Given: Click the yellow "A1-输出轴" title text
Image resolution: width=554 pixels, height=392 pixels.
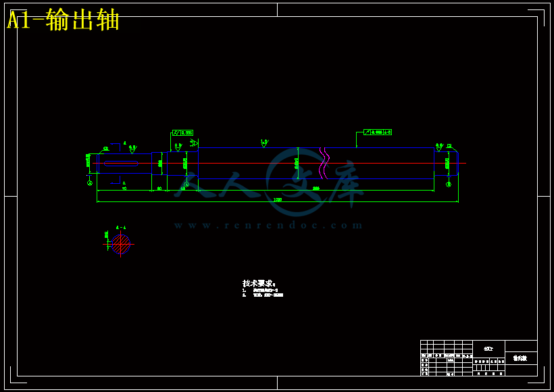Looking at the screenshot, I should (63, 20).
